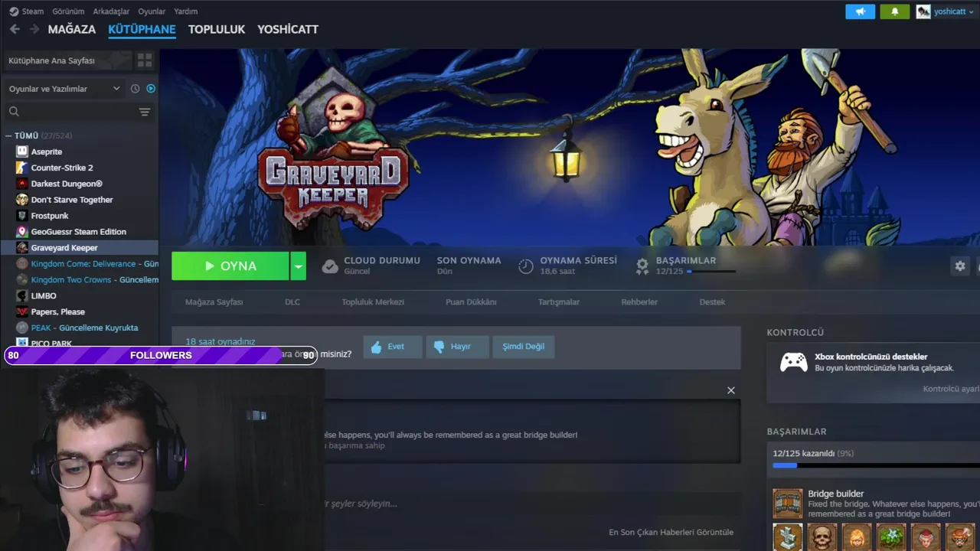Open the green bell notifications
Screen dimensions: 980x551
[x=894, y=11]
